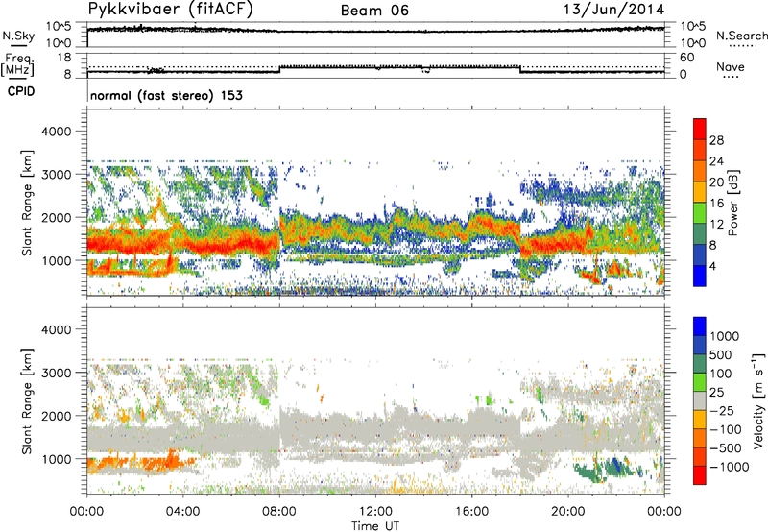Image resolution: width=768 pixels, height=532 pixels.
Task: Select the 16:00 time axis label
Action: [471, 512]
